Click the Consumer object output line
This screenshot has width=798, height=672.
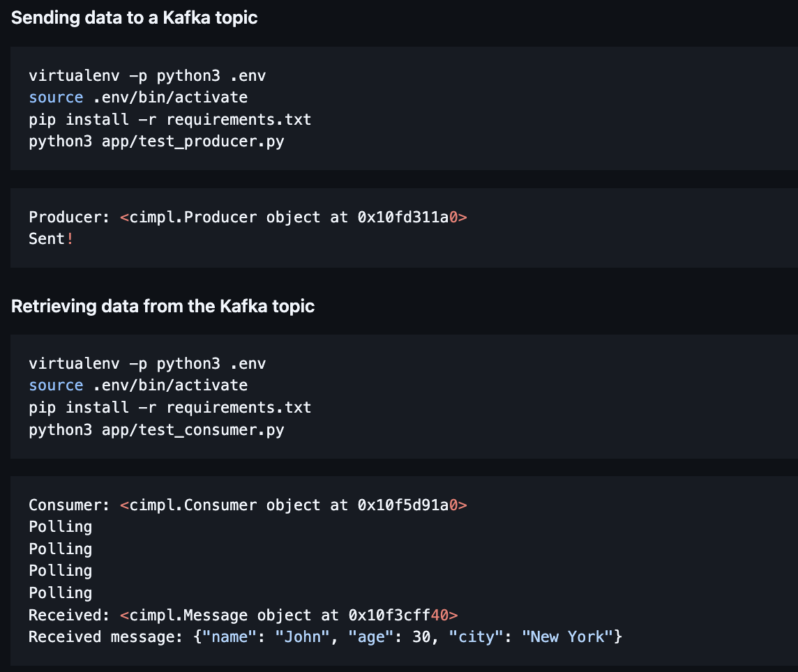[248, 505]
